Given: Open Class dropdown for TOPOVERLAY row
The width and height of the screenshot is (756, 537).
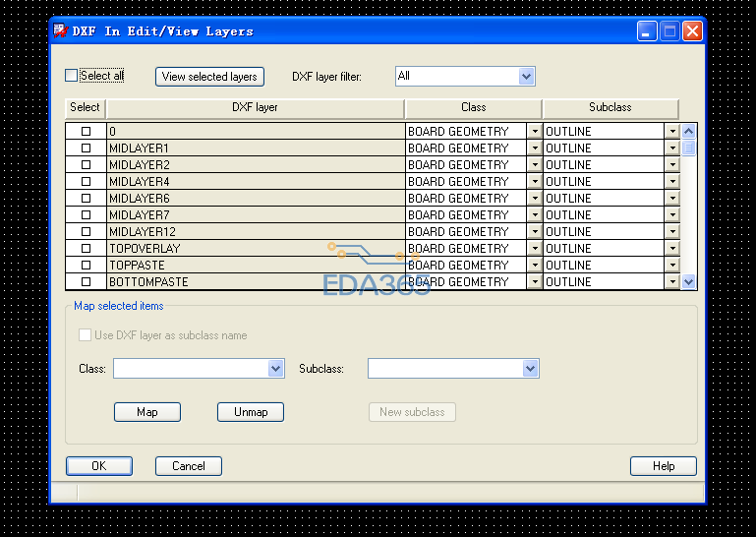Looking at the screenshot, I should tap(535, 249).
